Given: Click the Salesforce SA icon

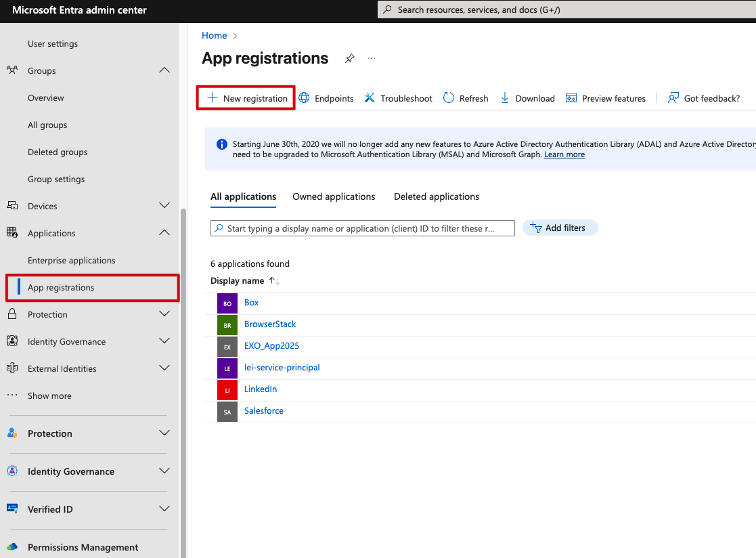Looking at the screenshot, I should [x=227, y=412].
